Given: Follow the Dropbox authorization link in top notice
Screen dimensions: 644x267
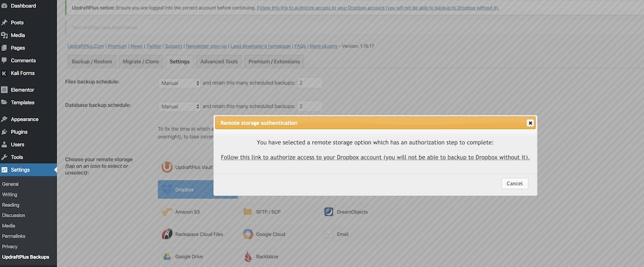Looking at the screenshot, I should click(378, 8).
